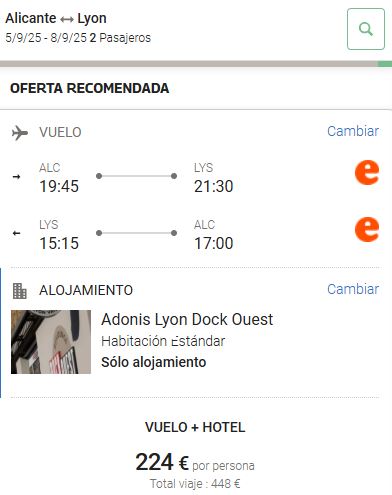Click the Total viaje 448 € text
This screenshot has height=495, width=392.
(195, 483)
